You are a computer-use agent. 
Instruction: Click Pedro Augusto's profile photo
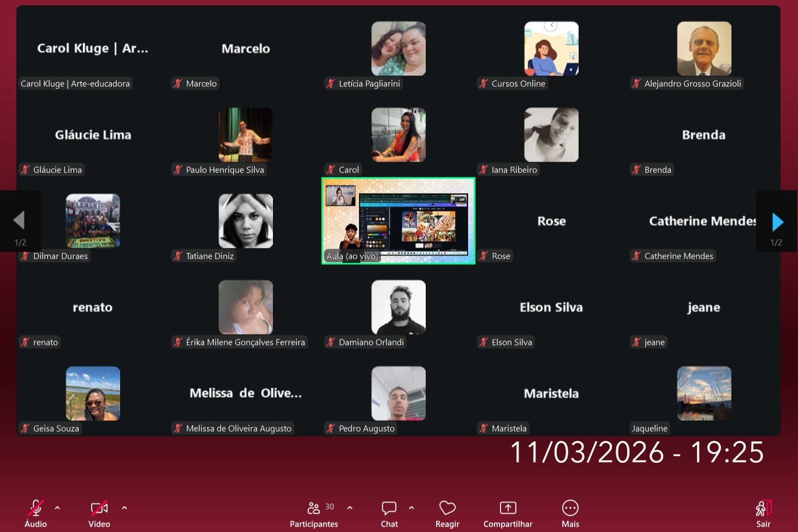398,393
